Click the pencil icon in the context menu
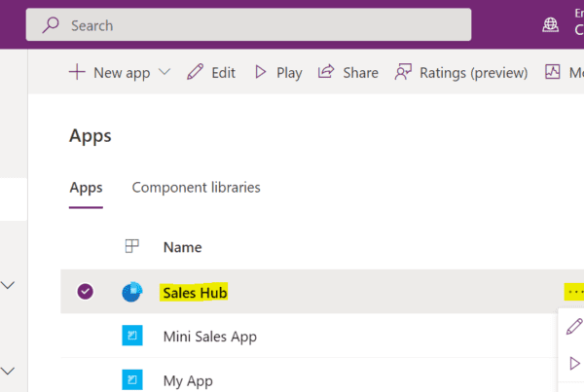Viewport: 584px width, 392px height. (x=574, y=327)
